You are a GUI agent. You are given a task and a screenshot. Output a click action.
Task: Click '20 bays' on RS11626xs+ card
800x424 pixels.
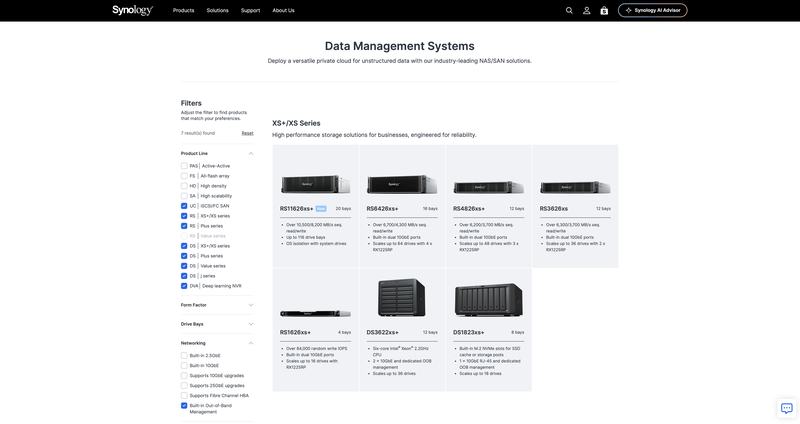pos(343,209)
